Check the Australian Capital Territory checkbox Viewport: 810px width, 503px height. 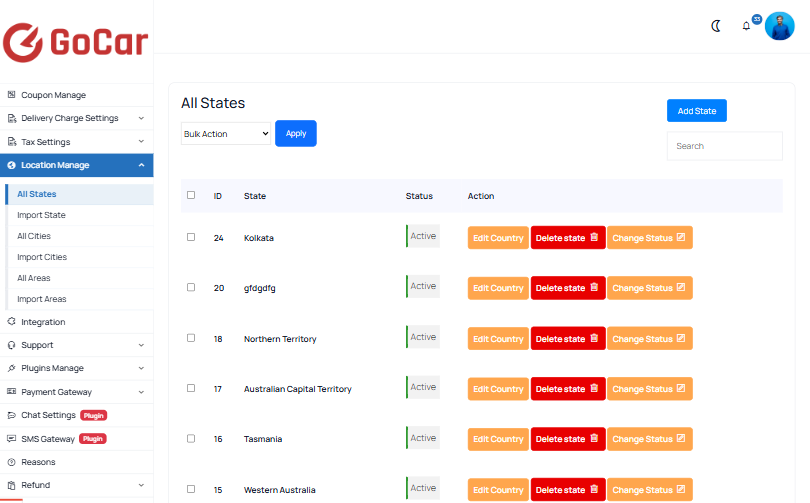[x=191, y=388]
